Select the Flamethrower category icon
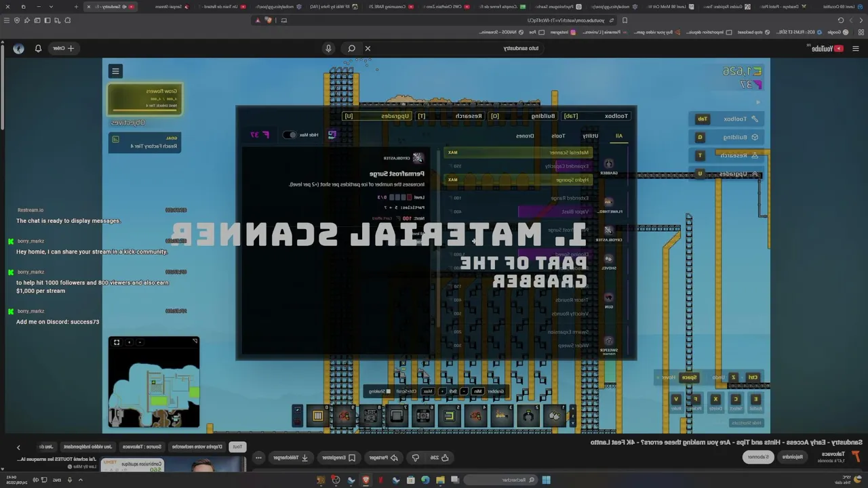The image size is (868, 488). pos(608,202)
